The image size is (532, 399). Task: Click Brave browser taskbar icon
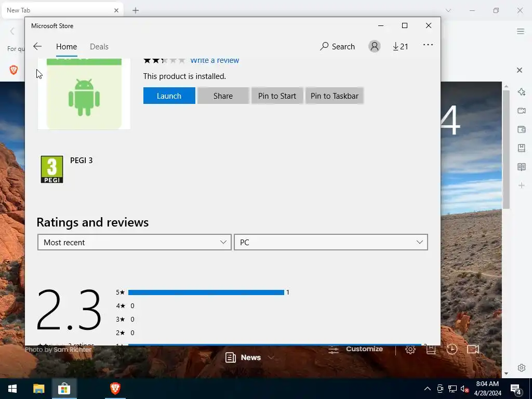click(x=115, y=389)
